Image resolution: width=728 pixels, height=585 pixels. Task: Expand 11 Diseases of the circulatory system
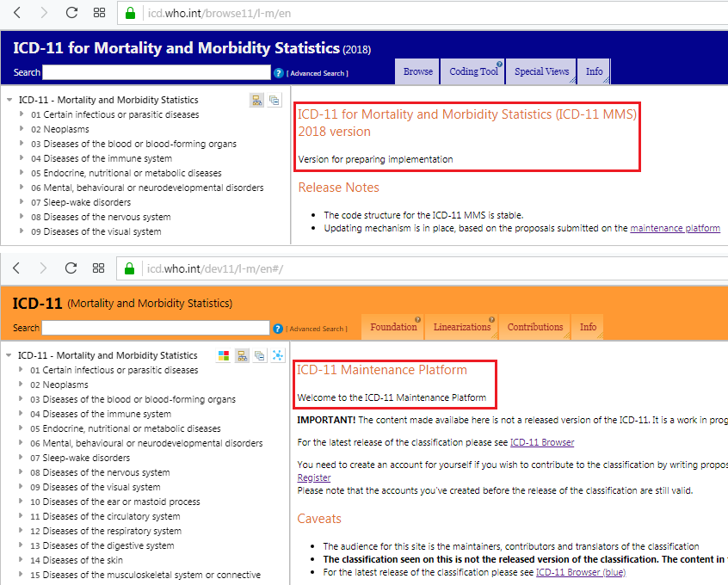[x=21, y=516]
